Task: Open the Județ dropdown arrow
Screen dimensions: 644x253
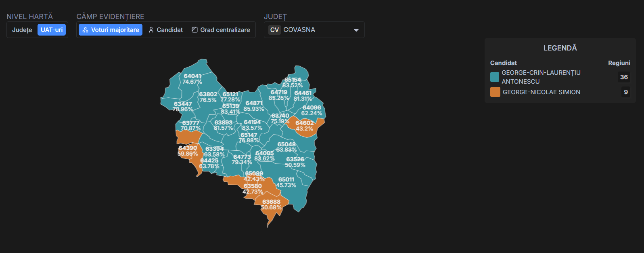Action: pos(356,30)
